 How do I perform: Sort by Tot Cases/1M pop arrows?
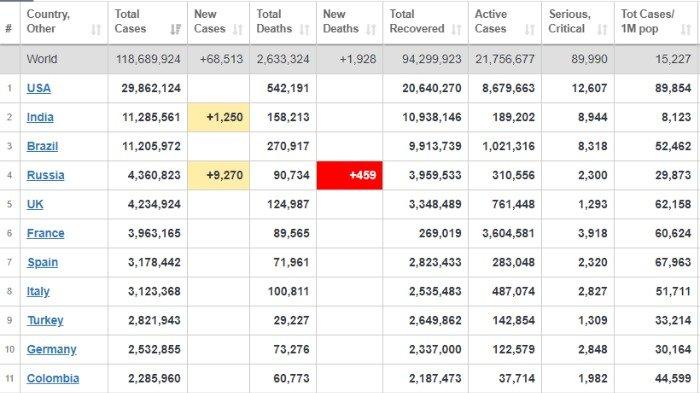[x=686, y=29]
